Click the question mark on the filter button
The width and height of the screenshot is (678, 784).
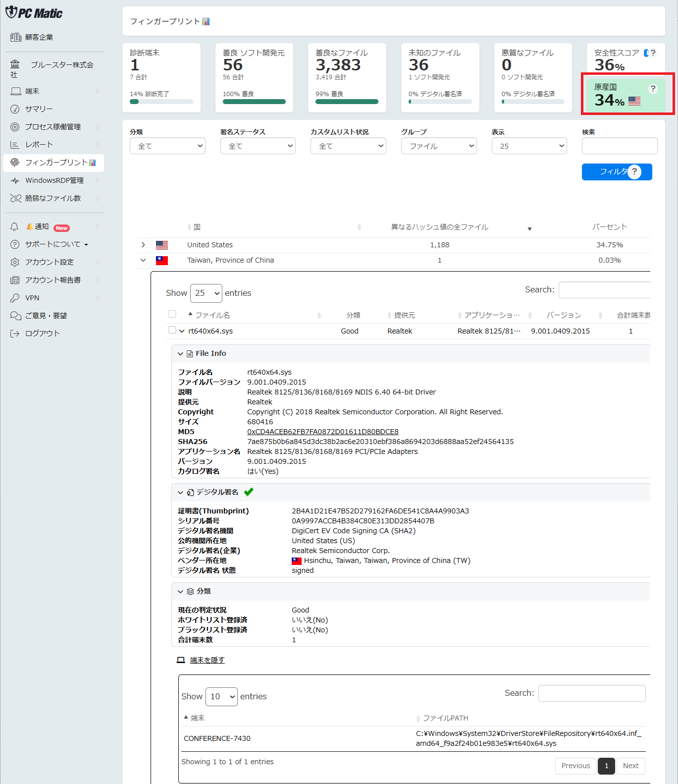[634, 171]
